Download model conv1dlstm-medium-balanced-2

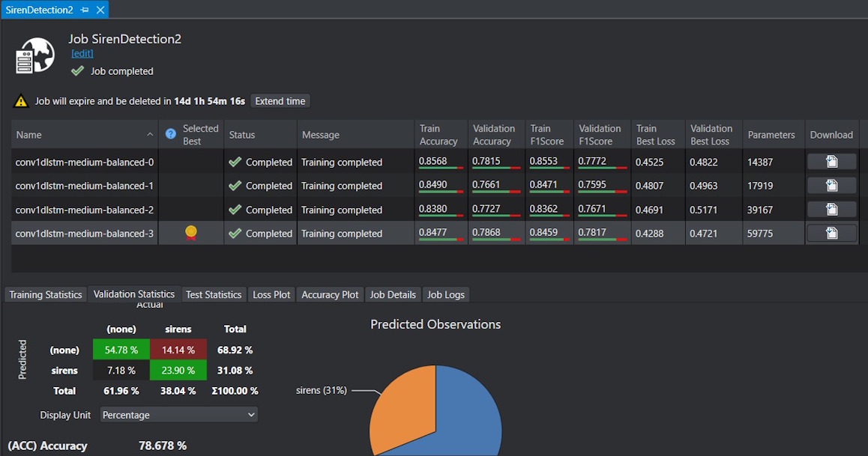point(831,210)
